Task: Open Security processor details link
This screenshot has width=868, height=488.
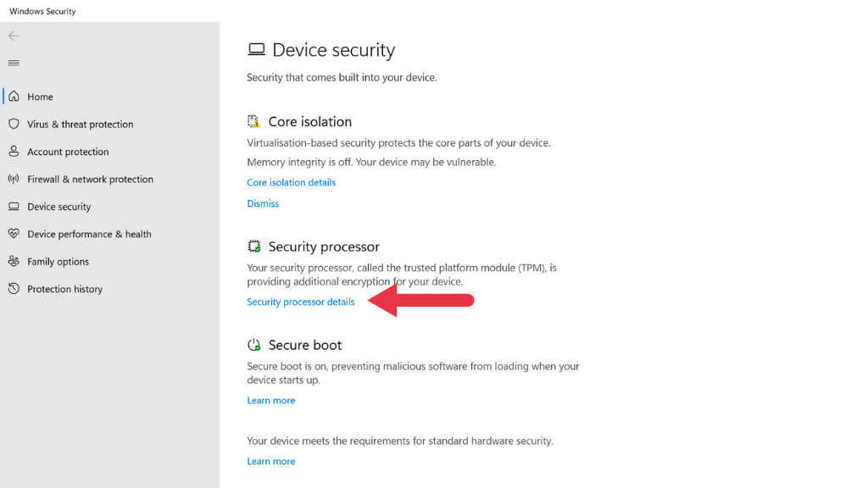Action: tap(300, 302)
